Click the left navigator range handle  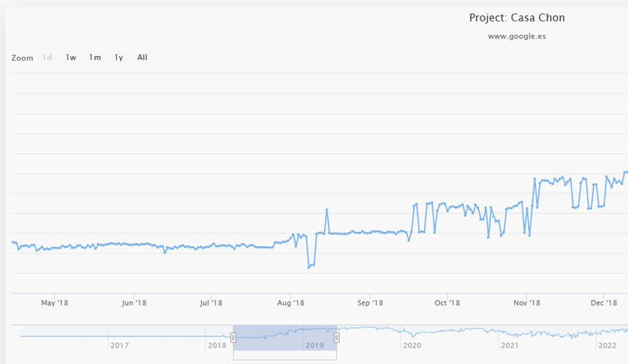(233, 338)
